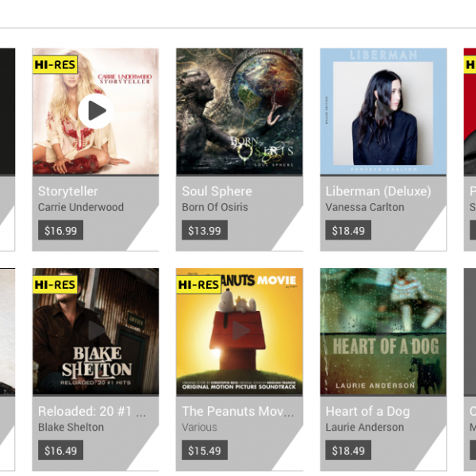476x476 pixels.
Task: Click HI-RES badge on Storyteller cover
Action: click(55, 65)
